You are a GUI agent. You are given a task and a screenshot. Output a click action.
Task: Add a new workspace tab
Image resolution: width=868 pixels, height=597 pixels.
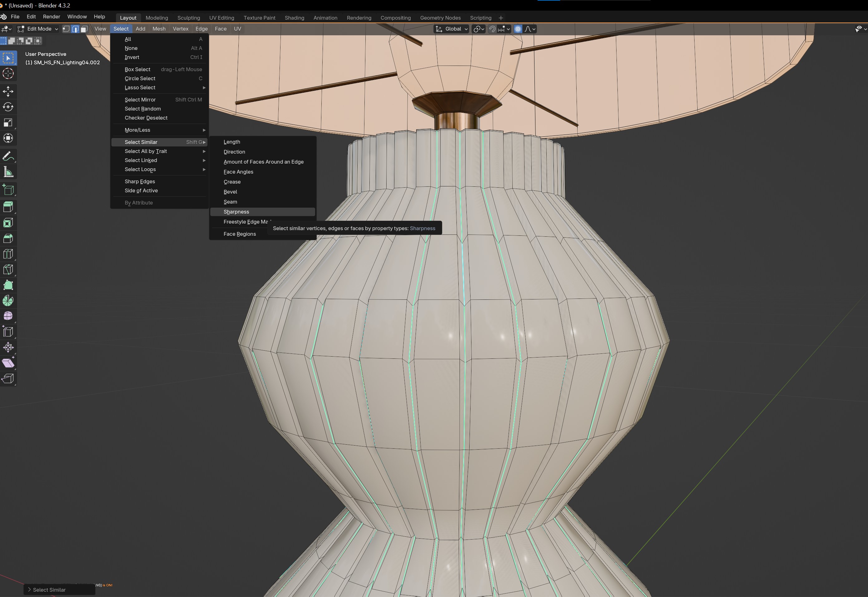click(500, 17)
